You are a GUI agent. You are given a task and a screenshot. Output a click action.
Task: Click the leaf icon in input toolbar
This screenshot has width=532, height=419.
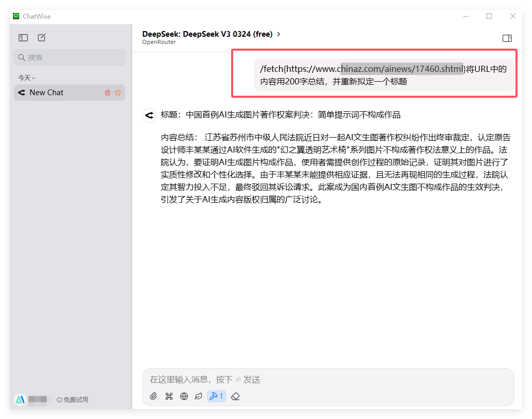(198, 396)
